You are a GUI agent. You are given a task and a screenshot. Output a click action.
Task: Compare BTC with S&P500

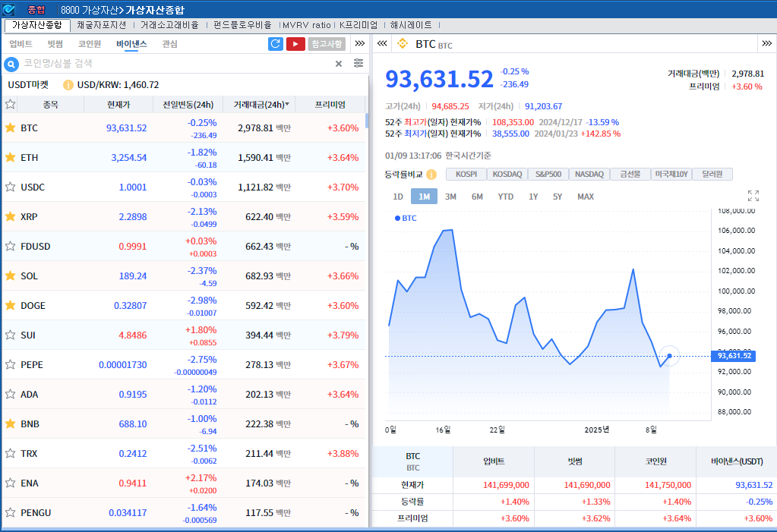click(x=548, y=174)
